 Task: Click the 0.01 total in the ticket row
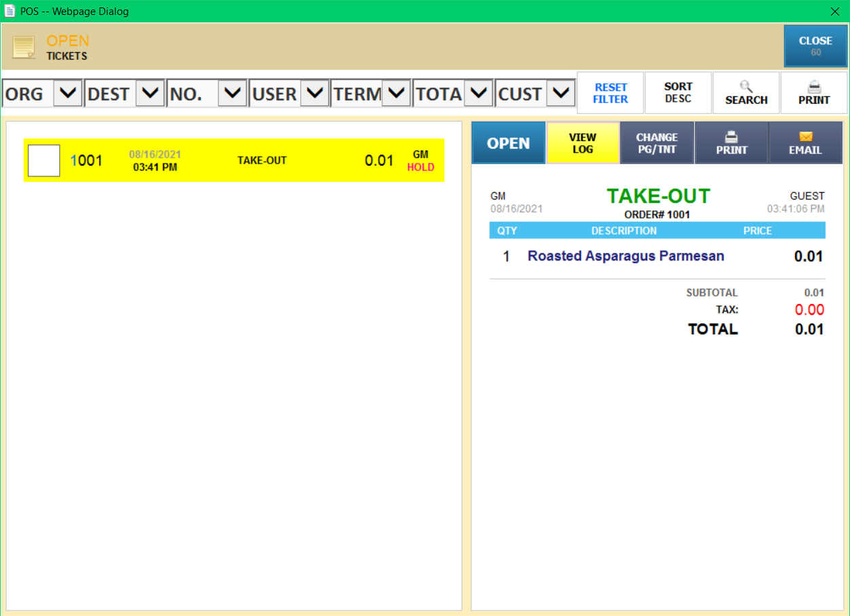[380, 161]
